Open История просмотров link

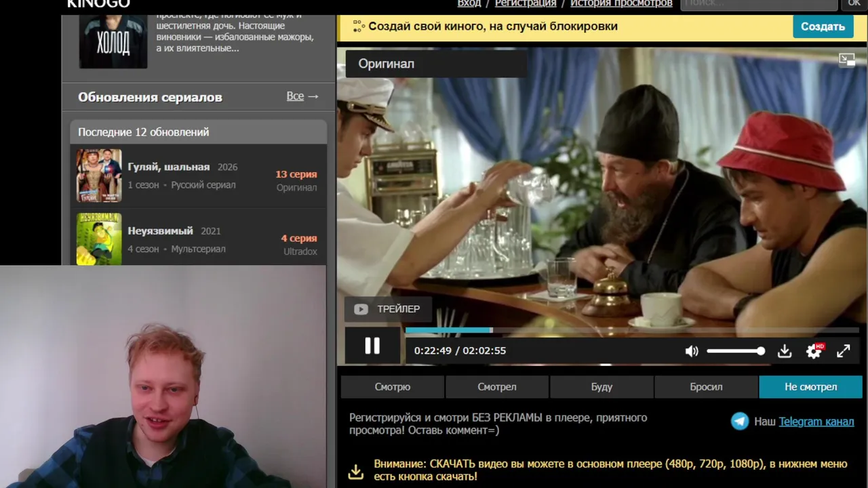[621, 3]
